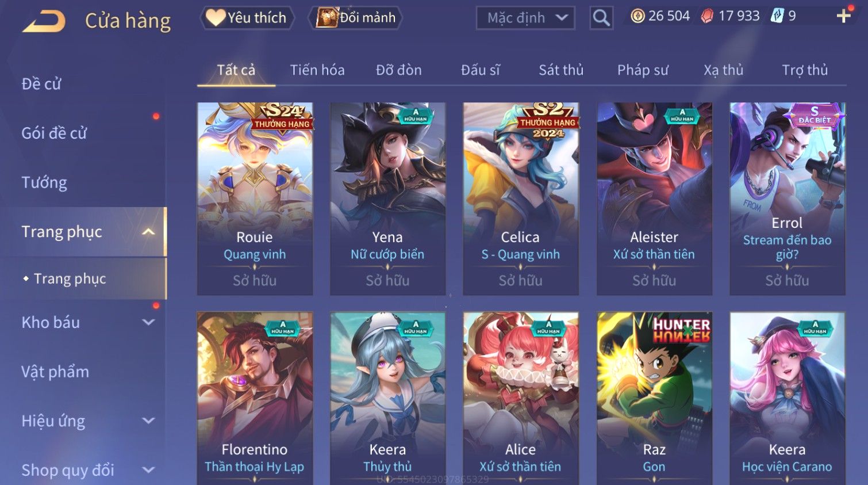Tap the plus icon to add currency
Image resolution: width=868 pixels, height=485 pixels.
[x=843, y=16]
